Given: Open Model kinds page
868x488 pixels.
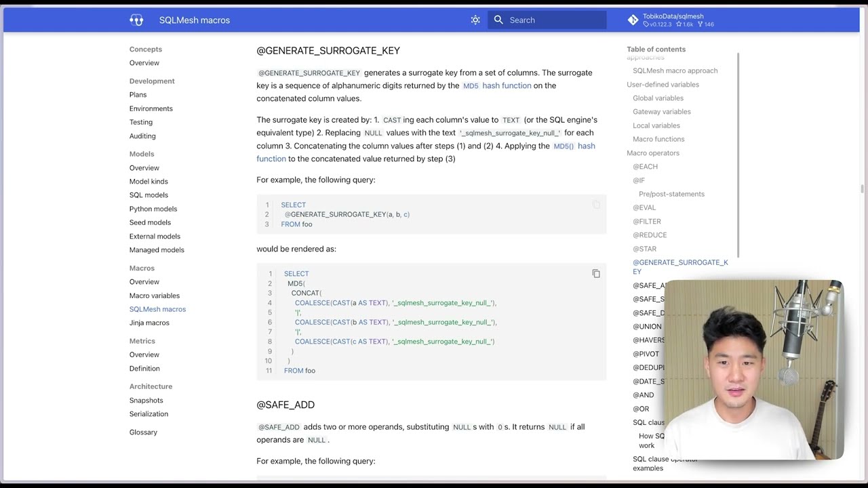Looking at the screenshot, I should tap(149, 182).
